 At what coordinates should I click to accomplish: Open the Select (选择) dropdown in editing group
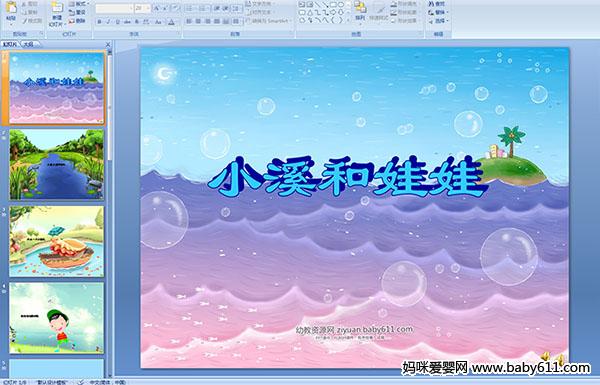coord(438,21)
